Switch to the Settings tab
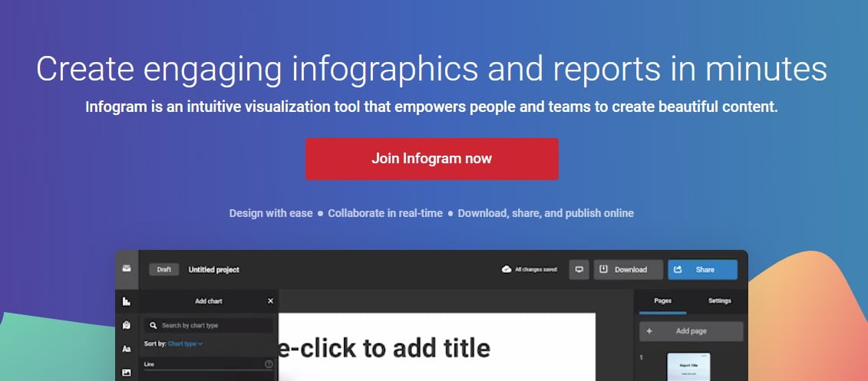Viewport: 868px width, 381px height. tap(720, 301)
